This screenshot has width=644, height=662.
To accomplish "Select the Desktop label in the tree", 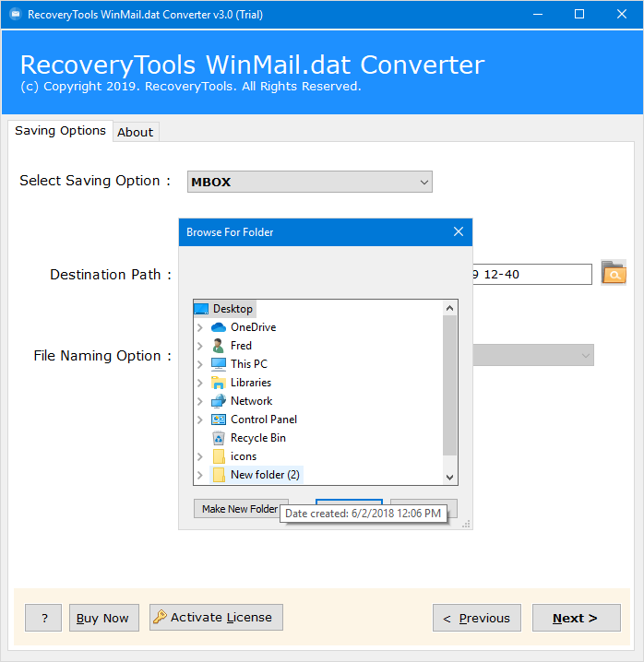I will click(x=233, y=309).
